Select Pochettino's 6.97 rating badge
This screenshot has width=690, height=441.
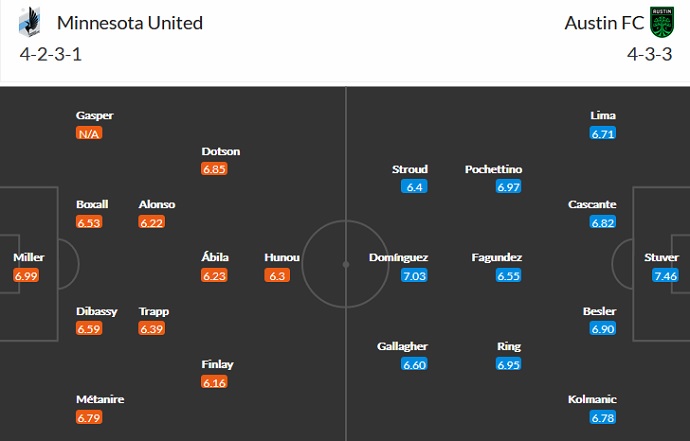click(509, 187)
